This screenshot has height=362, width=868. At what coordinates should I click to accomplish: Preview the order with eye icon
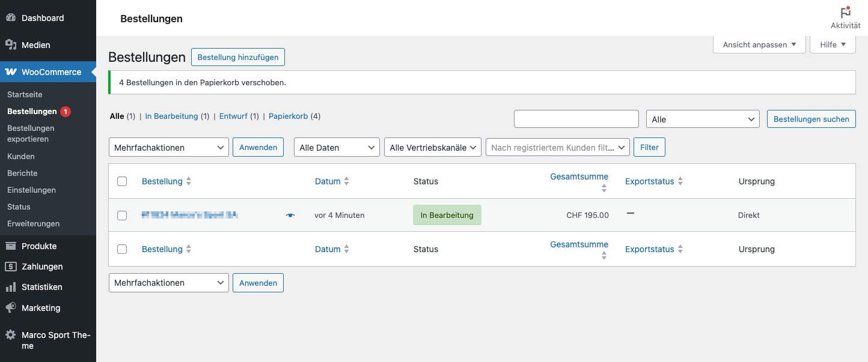pyautogui.click(x=290, y=215)
